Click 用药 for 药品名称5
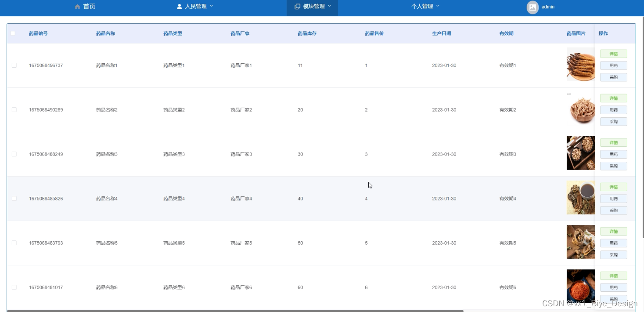 tap(614, 243)
